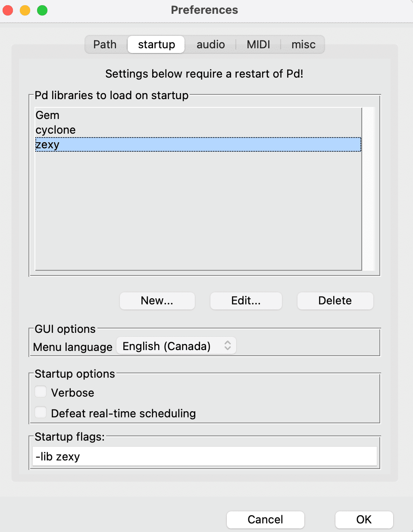The image size is (413, 532).
Task: Select the cyclone library entry
Action: (56, 130)
